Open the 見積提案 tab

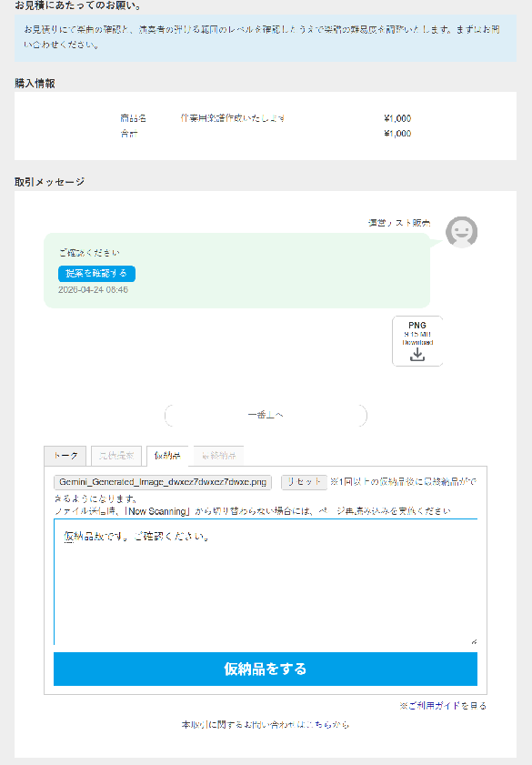(116, 456)
